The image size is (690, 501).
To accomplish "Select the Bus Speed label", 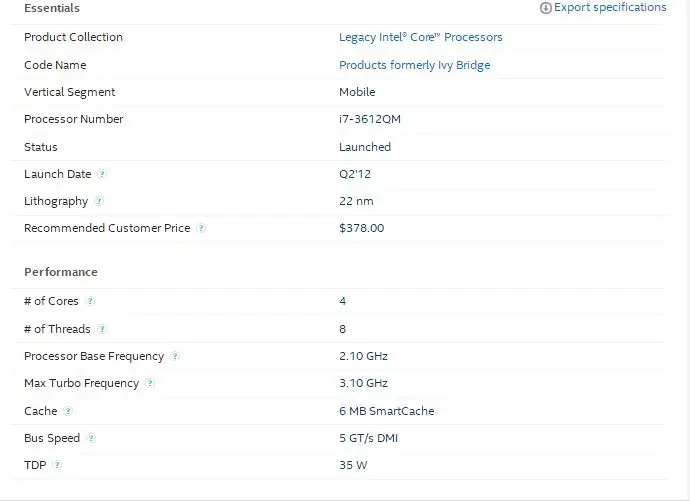I will [52, 439].
